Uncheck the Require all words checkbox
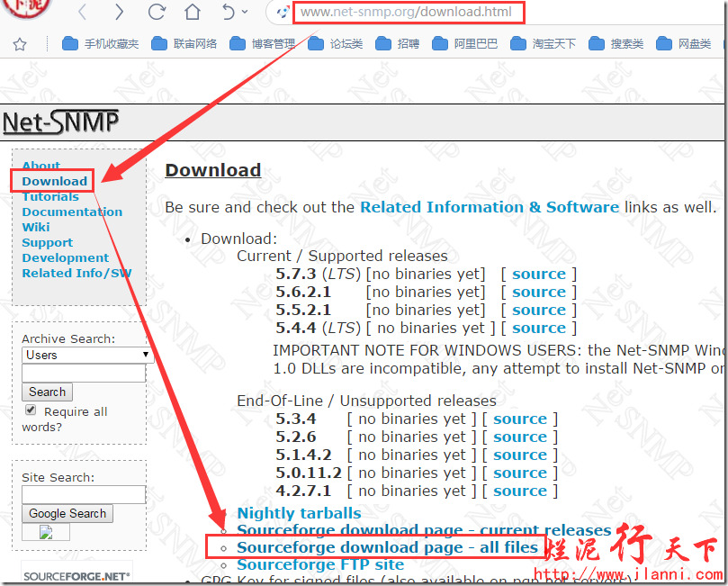Image resolution: width=728 pixels, height=586 pixels. click(30, 410)
